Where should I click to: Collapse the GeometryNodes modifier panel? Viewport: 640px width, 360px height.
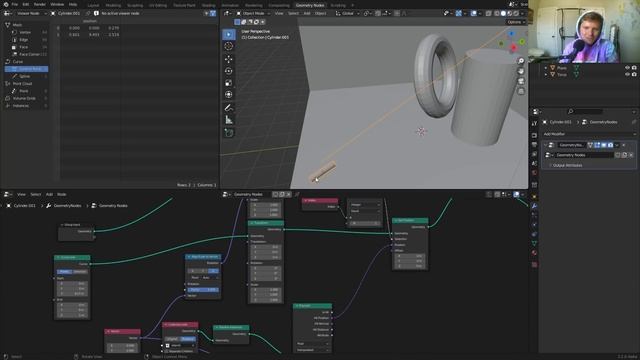click(x=545, y=145)
